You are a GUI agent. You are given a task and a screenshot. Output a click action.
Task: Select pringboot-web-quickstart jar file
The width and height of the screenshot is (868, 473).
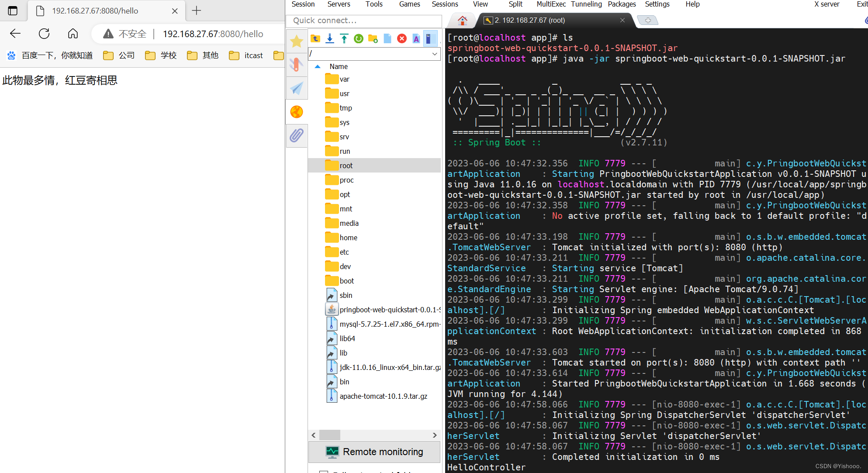click(383, 310)
